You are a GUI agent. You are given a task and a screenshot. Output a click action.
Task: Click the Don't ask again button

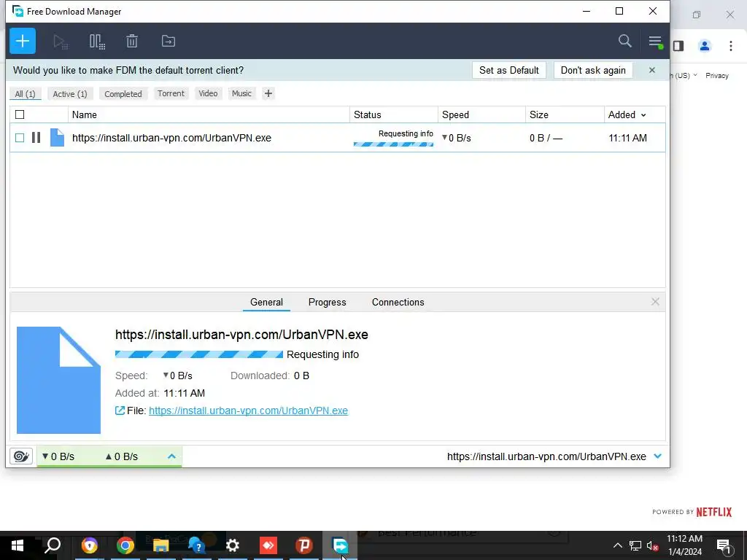point(593,70)
